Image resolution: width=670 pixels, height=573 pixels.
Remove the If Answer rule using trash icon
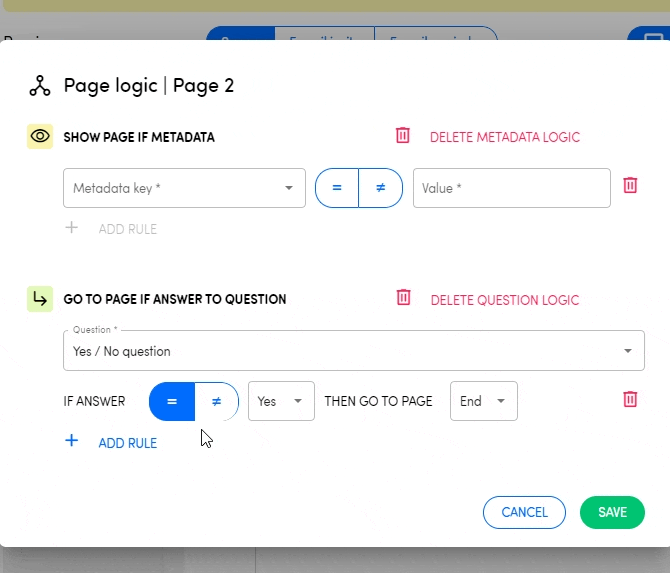click(630, 400)
